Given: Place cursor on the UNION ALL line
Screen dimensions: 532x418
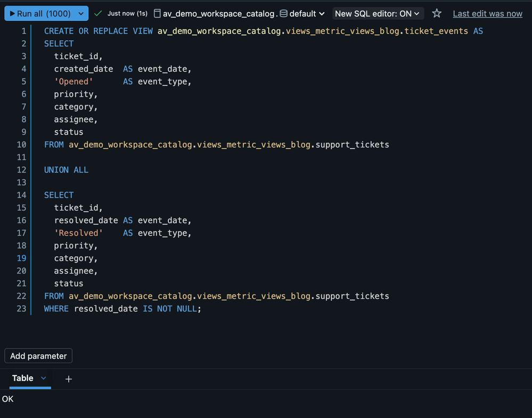Looking at the screenshot, I should click(x=66, y=170).
